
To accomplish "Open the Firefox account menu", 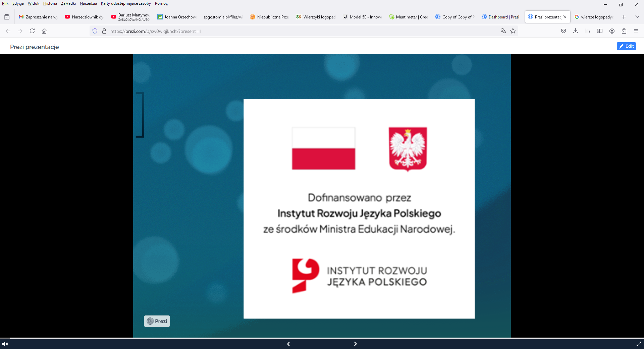I will point(612,31).
